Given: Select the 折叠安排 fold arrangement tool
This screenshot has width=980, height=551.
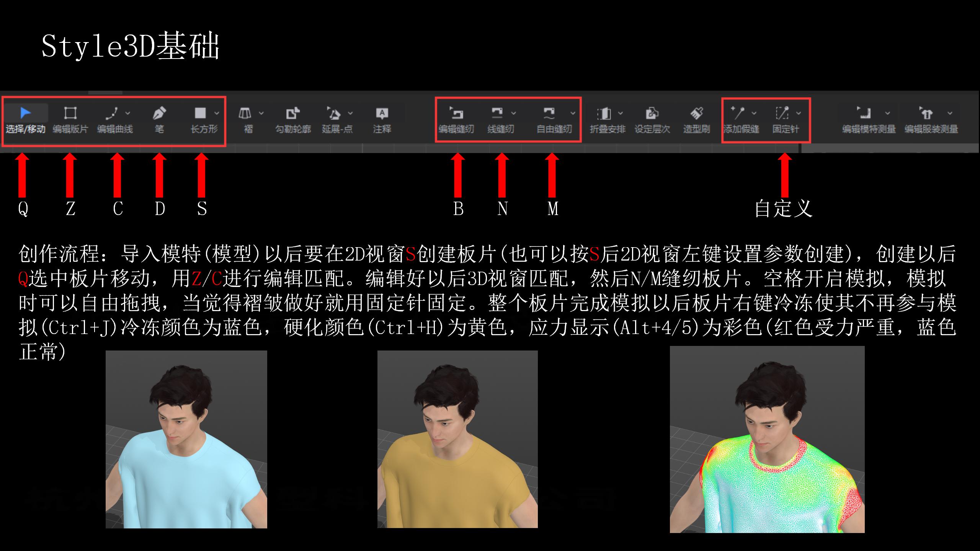Looking at the screenshot, I should (x=607, y=119).
